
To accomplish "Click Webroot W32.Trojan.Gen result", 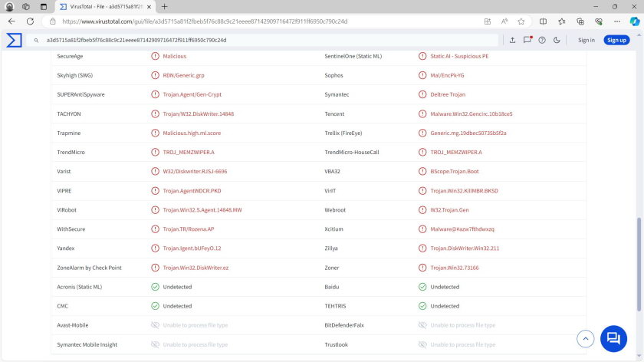I will 449,210.
